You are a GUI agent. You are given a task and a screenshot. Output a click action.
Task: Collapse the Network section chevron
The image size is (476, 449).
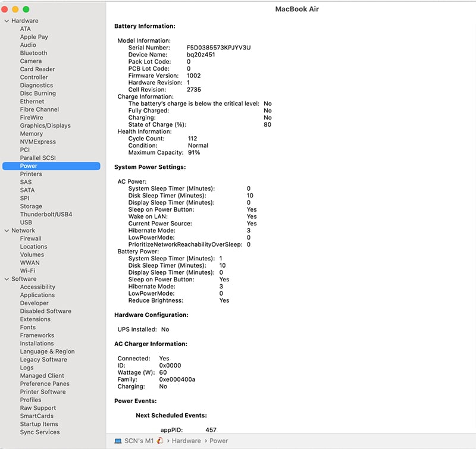click(x=7, y=231)
